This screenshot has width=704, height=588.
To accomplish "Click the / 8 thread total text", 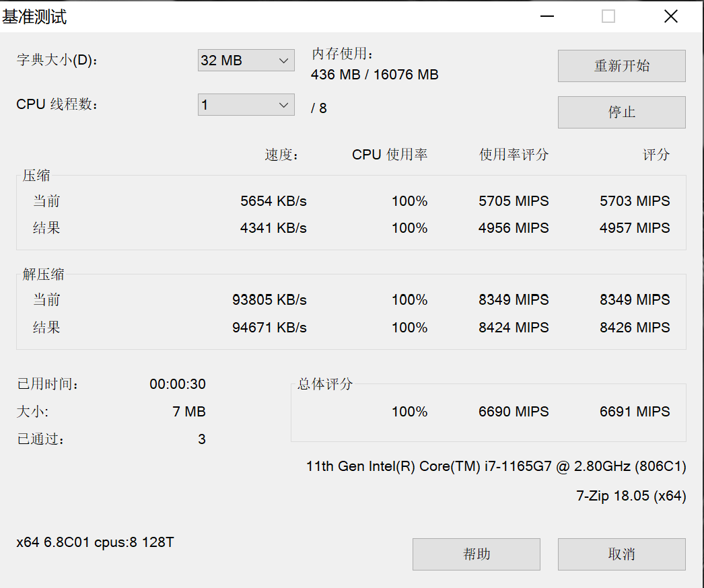I will pos(319,108).
